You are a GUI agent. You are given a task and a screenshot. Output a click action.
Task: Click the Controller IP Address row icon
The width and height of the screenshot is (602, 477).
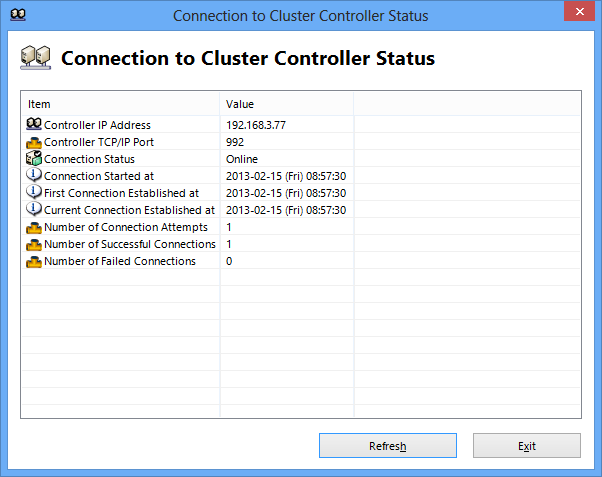coord(34,125)
